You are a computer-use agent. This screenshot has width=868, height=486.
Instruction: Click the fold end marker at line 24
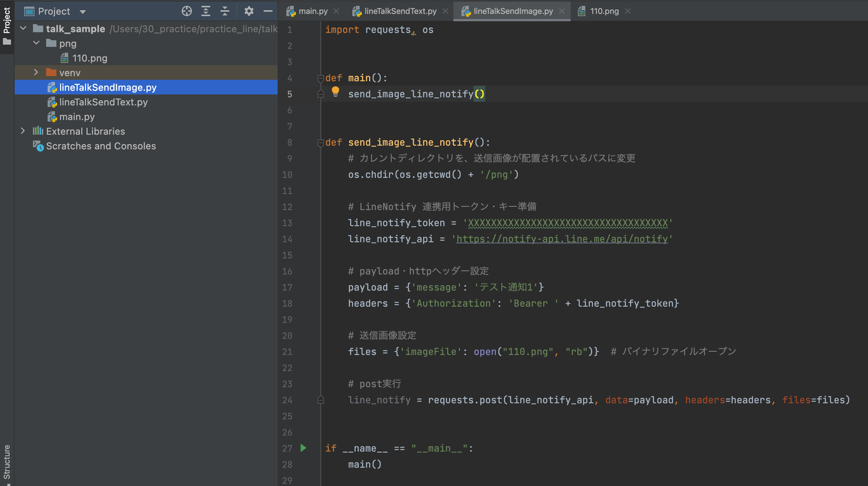click(320, 400)
